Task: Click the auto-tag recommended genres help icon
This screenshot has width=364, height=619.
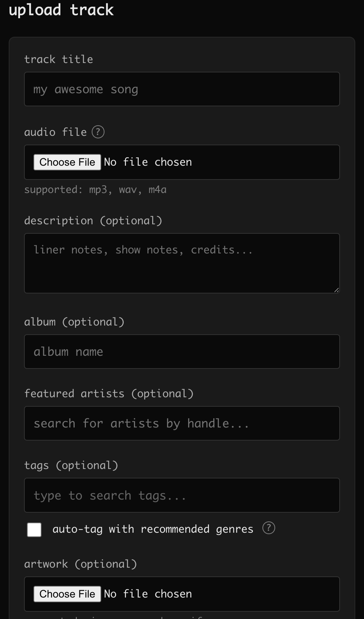Action: 268,528
